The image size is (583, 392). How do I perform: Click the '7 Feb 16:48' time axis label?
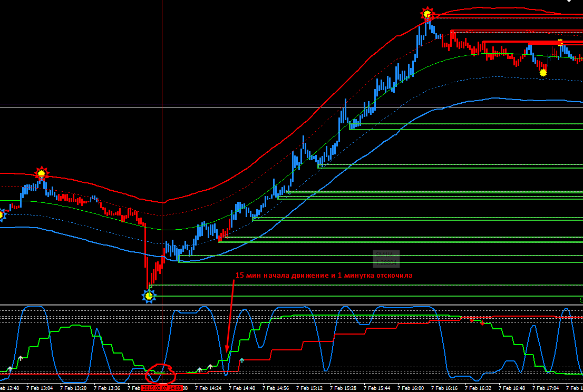pos(512,388)
